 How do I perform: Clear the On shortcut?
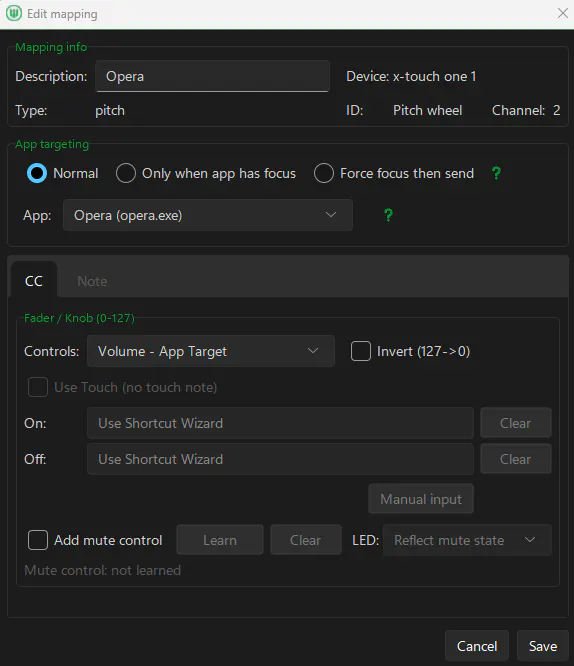pyautogui.click(x=515, y=423)
